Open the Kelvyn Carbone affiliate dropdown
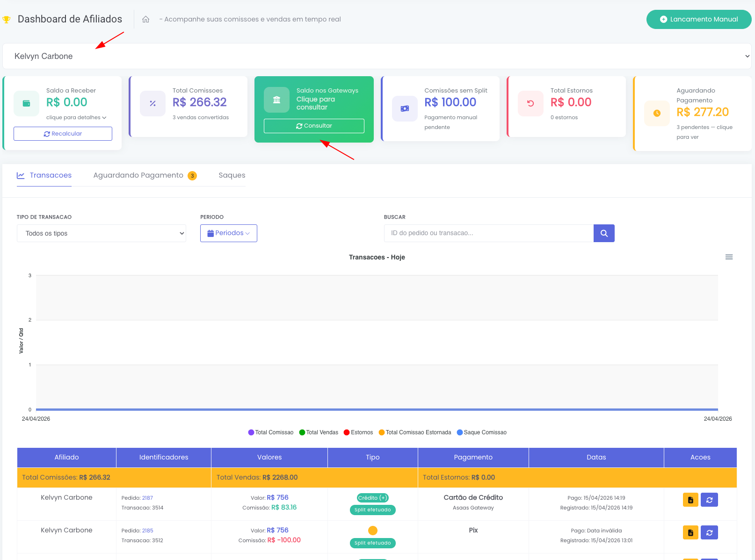 tap(377, 56)
